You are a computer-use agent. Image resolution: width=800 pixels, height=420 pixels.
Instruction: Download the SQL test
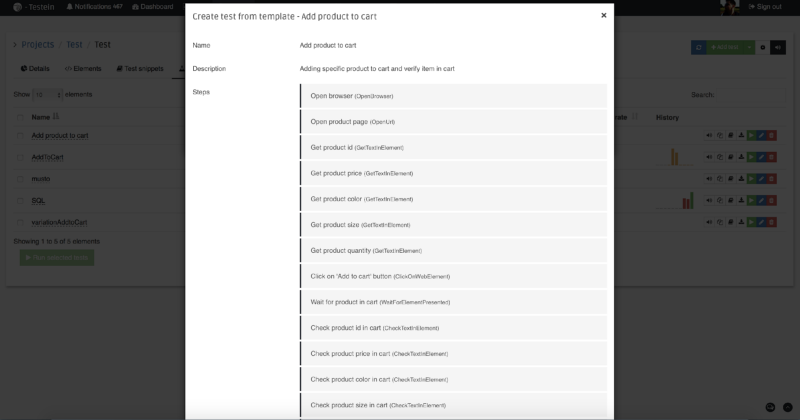point(741,201)
